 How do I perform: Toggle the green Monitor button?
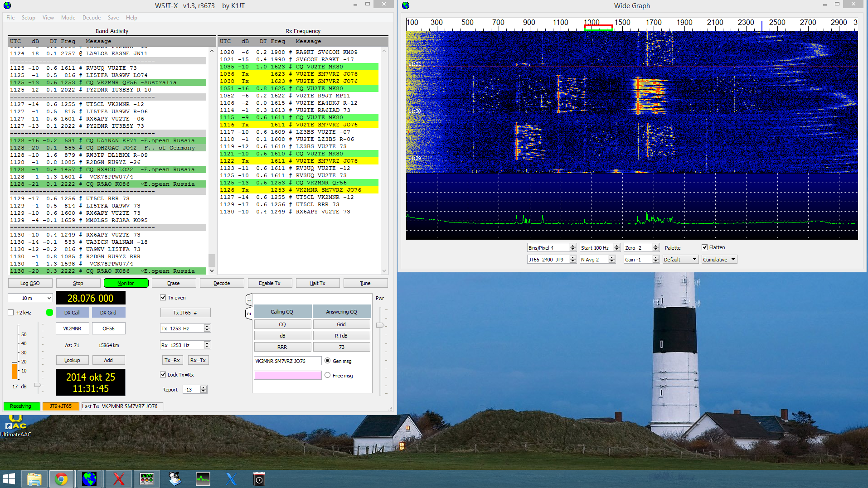pos(126,283)
